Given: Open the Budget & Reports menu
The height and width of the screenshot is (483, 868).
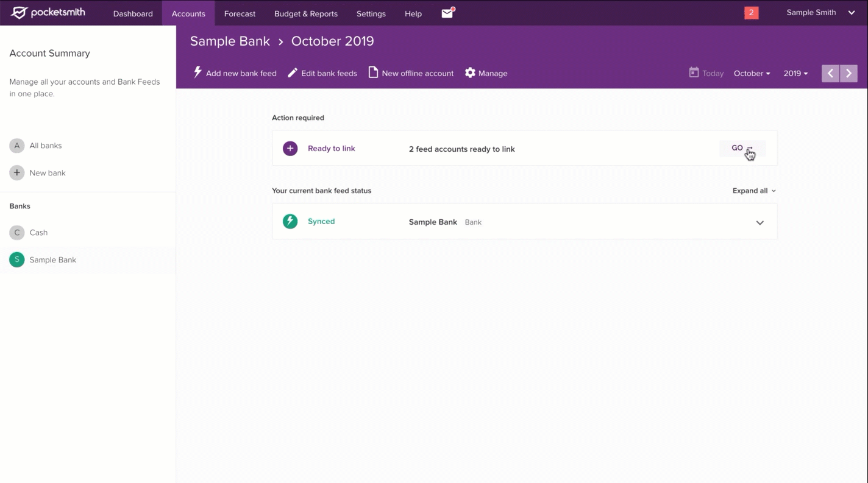Looking at the screenshot, I should pyautogui.click(x=305, y=13).
